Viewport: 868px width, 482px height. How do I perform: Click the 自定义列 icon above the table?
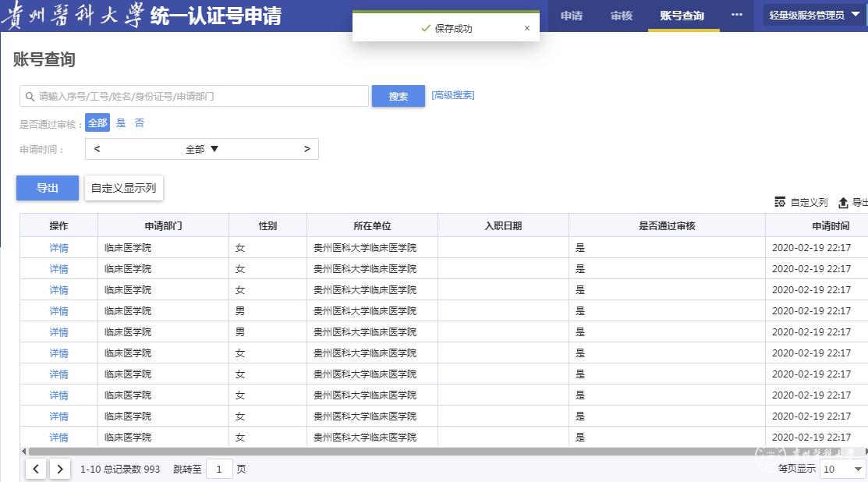coord(780,202)
